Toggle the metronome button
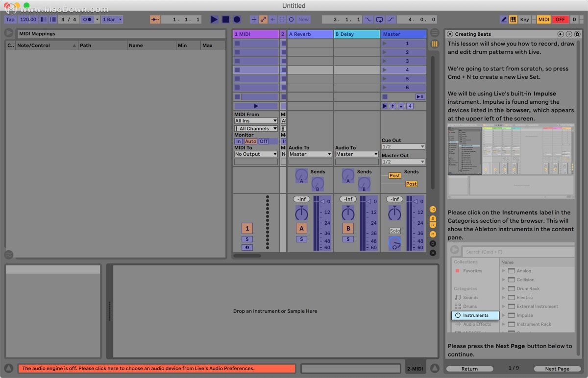Image resolution: width=588 pixels, height=378 pixels. click(87, 20)
